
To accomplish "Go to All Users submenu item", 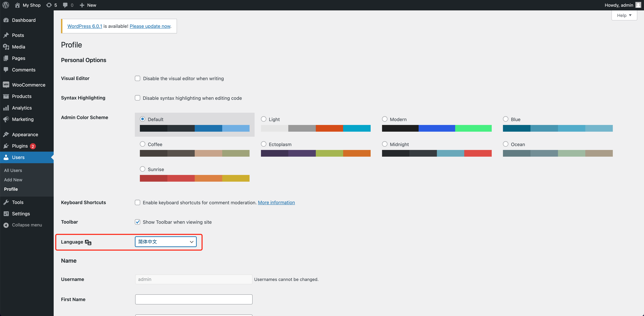I will click(x=13, y=170).
